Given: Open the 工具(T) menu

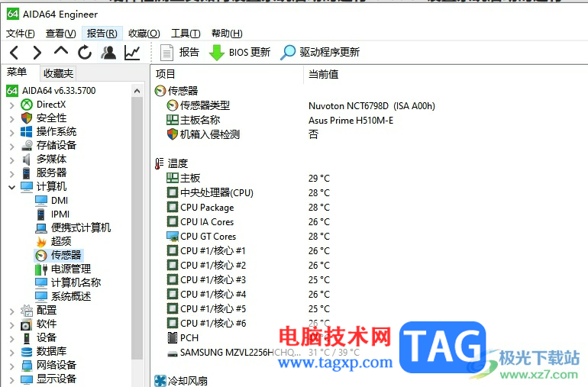Looking at the screenshot, I should coord(186,34).
